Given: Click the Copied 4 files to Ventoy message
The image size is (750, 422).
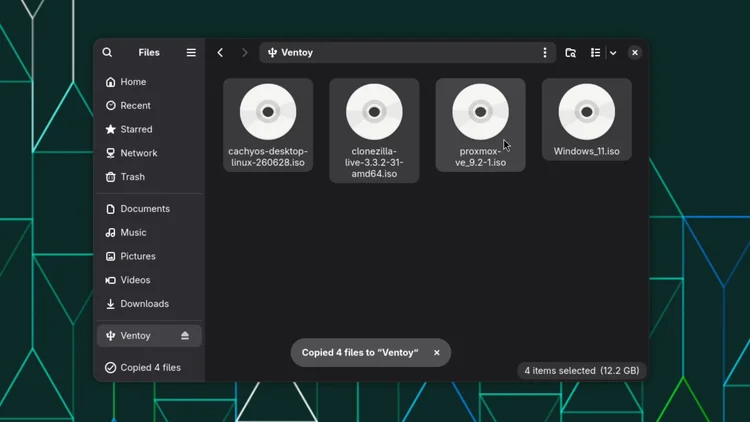Looking at the screenshot, I should pyautogui.click(x=360, y=353).
